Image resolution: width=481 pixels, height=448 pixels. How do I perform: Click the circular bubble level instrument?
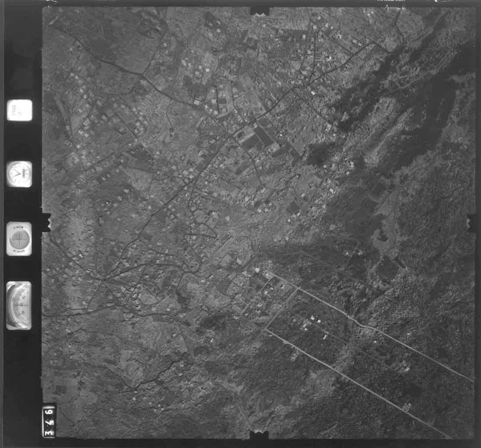click(x=19, y=239)
